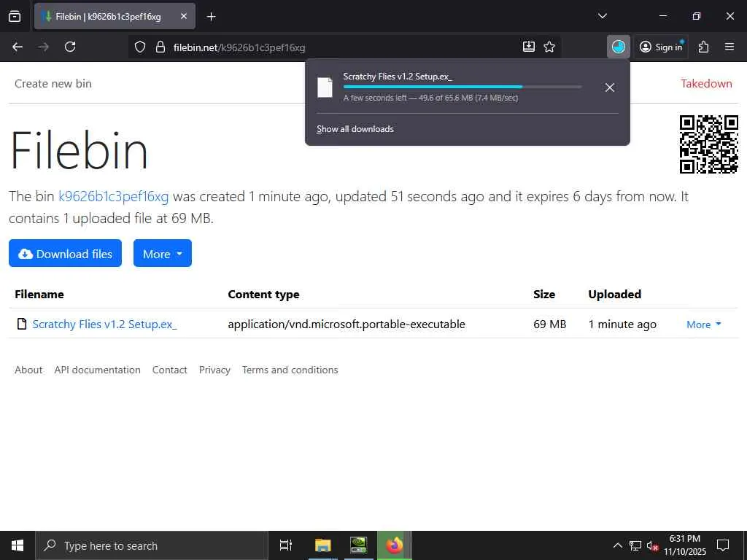Click the download progress bar

pos(462,87)
